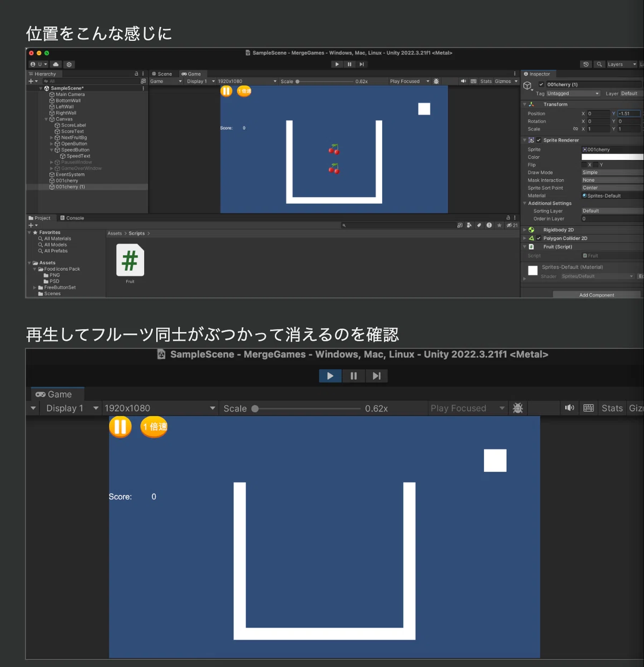
Task: Click the Play button in the upper Unity editor
Action: [337, 64]
